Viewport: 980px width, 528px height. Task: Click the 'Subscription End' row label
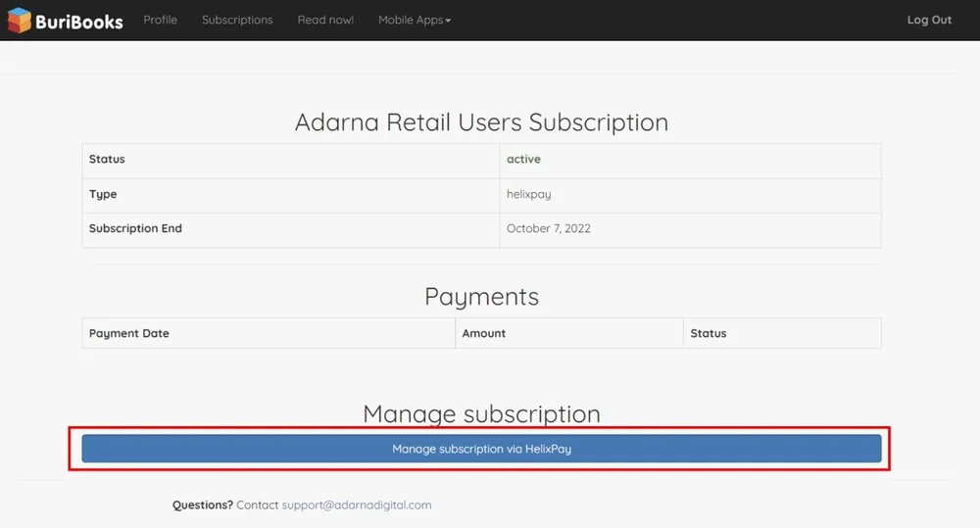click(135, 228)
